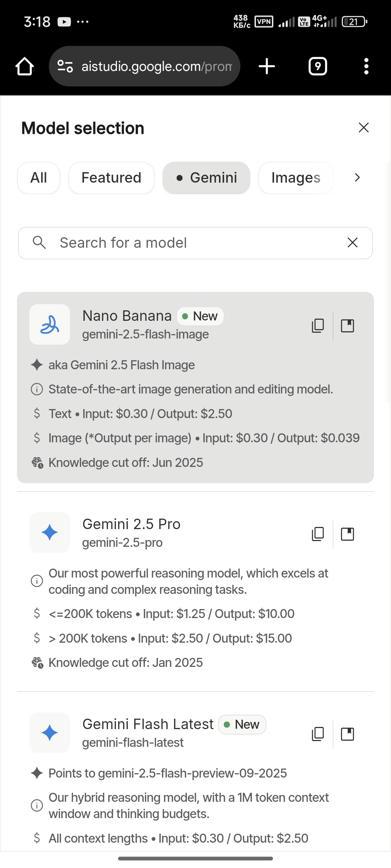
Task: Close the Model selection panel
Action: (x=363, y=128)
